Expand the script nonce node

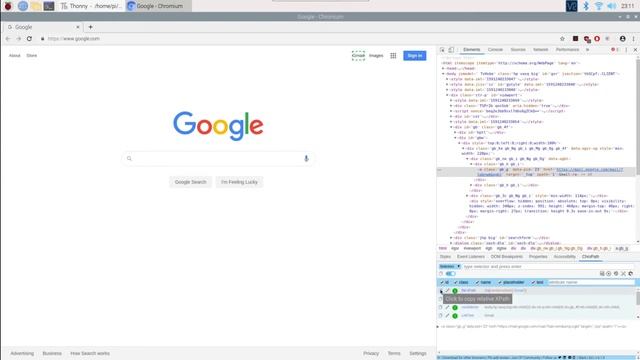pos(451,111)
